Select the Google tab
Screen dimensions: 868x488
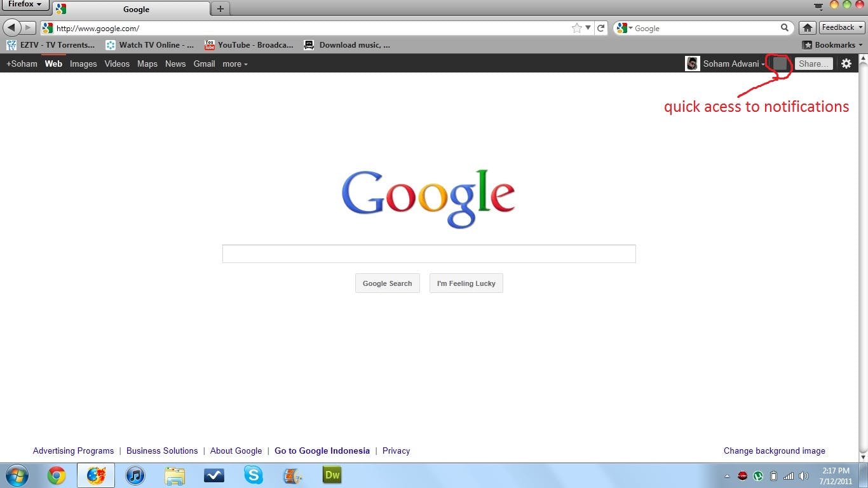(x=132, y=9)
